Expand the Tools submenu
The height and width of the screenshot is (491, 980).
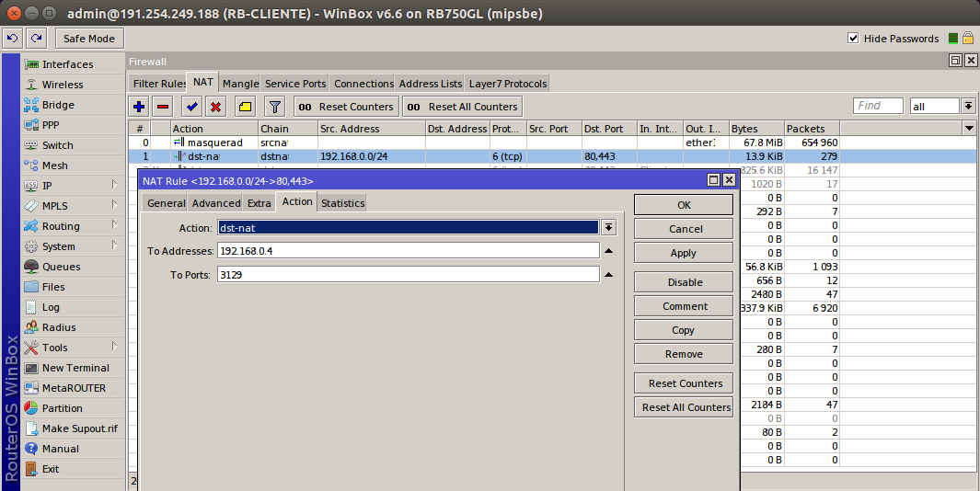click(114, 347)
